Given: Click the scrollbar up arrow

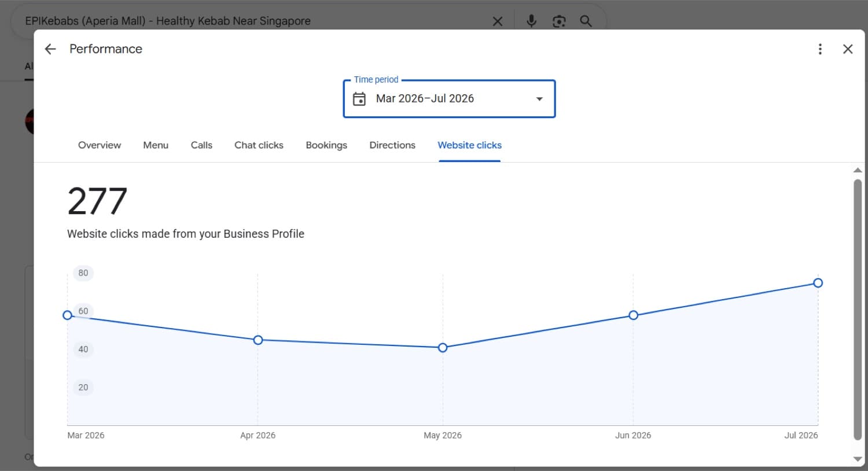Looking at the screenshot, I should [x=858, y=170].
